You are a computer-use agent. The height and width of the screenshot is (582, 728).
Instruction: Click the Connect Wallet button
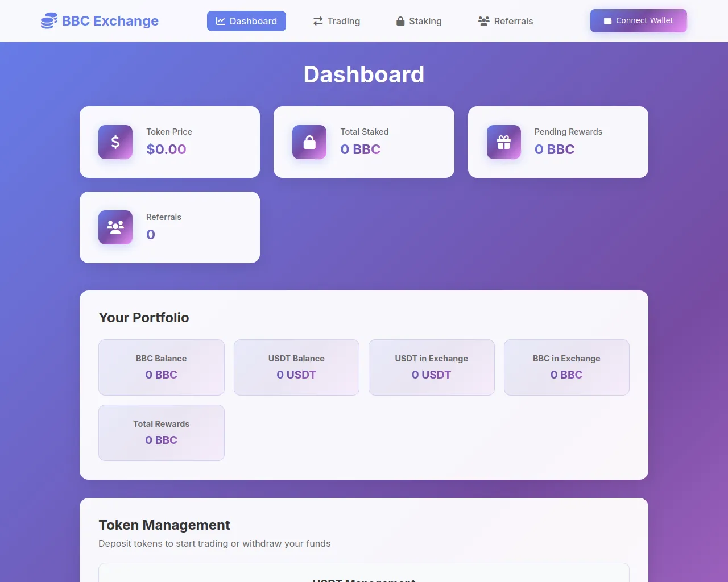coord(639,20)
